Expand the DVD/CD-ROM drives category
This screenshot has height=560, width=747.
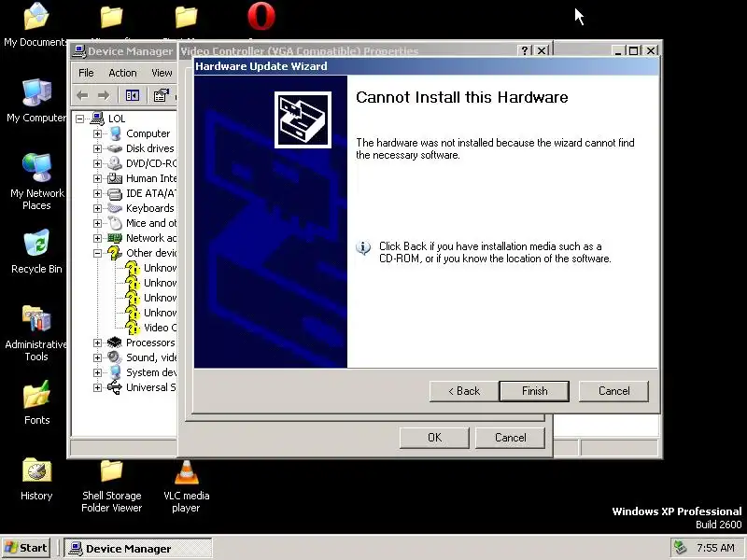coord(98,163)
